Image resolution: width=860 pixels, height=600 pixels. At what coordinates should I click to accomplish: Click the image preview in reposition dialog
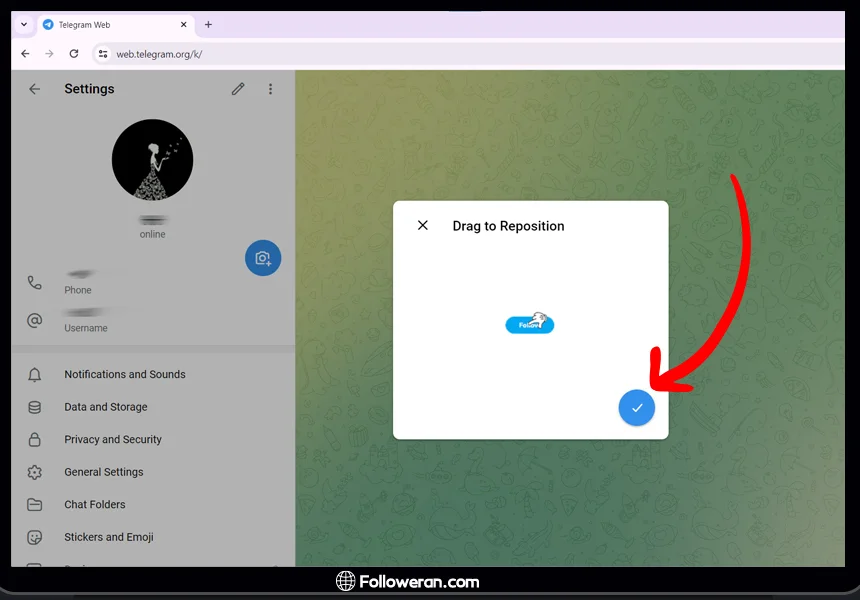(530, 323)
